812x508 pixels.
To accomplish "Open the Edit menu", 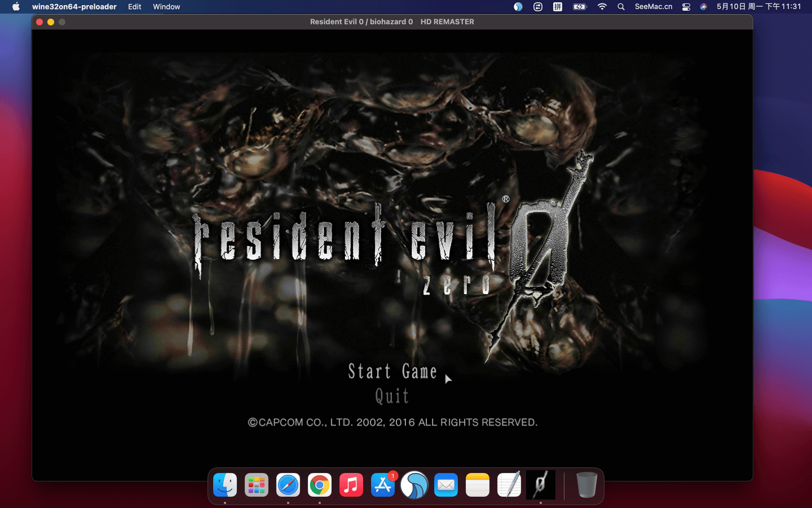I will click(x=135, y=7).
